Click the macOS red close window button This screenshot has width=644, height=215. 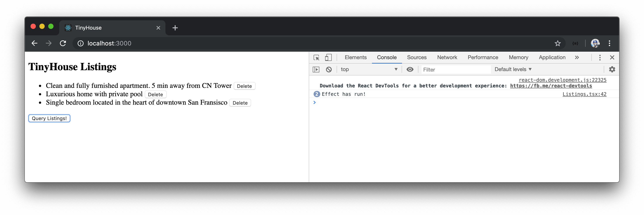(33, 26)
